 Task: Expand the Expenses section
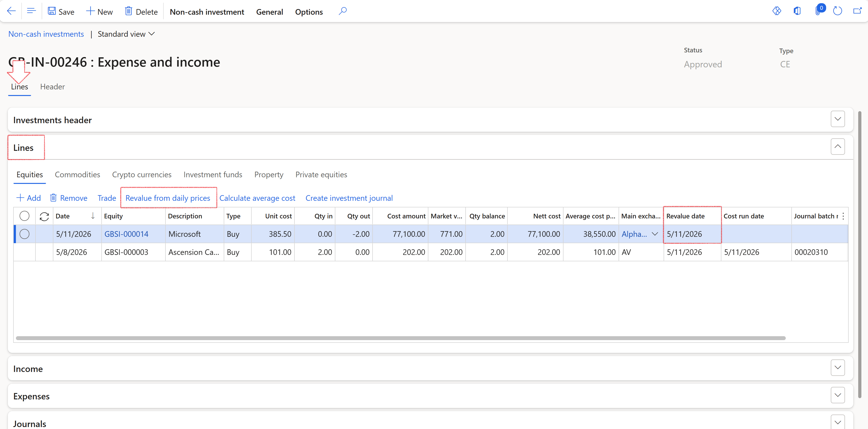[837, 395]
